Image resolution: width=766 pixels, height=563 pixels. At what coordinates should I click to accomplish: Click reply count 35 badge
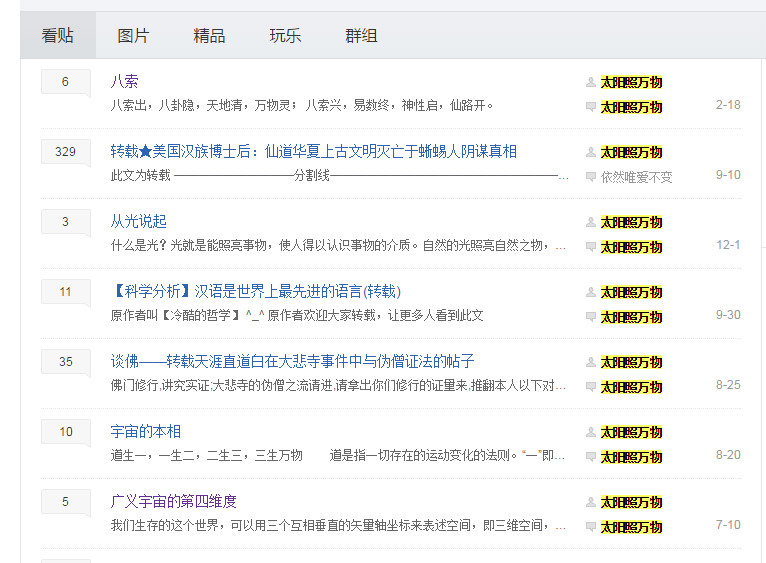click(65, 362)
